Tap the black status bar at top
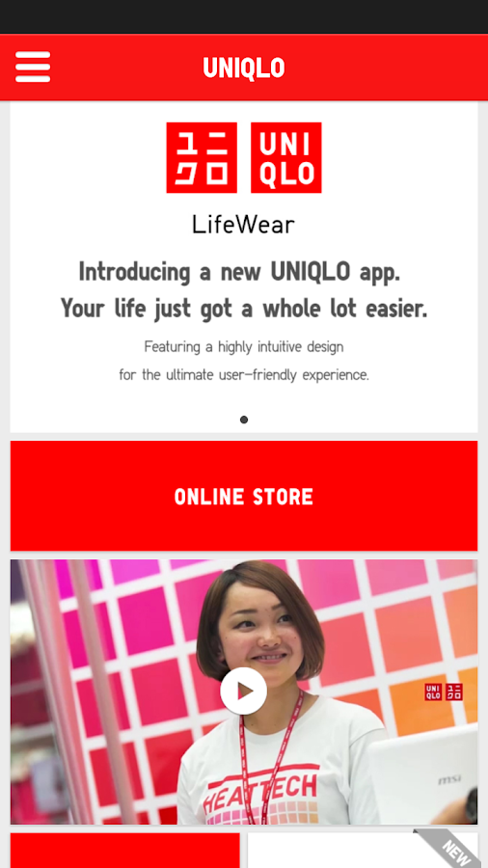 [x=244, y=16]
